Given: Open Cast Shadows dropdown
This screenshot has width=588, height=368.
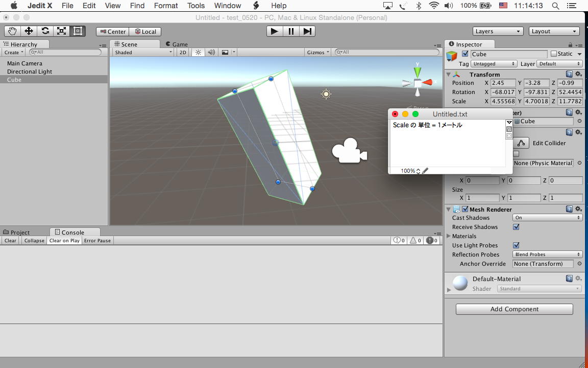Looking at the screenshot, I should [x=547, y=218].
